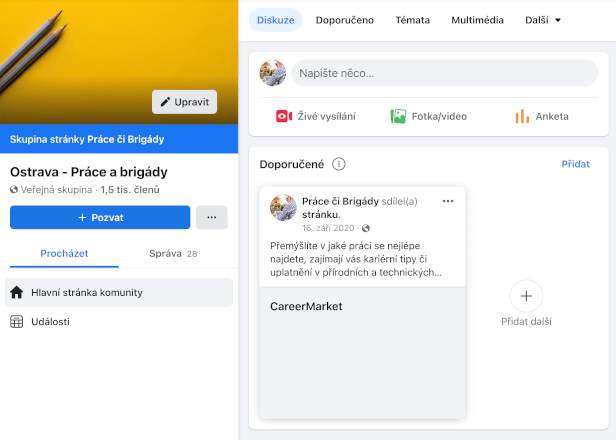Screen dimensions: 616x440
Task: Switch to the Doporučeno tab
Action: coord(345,20)
